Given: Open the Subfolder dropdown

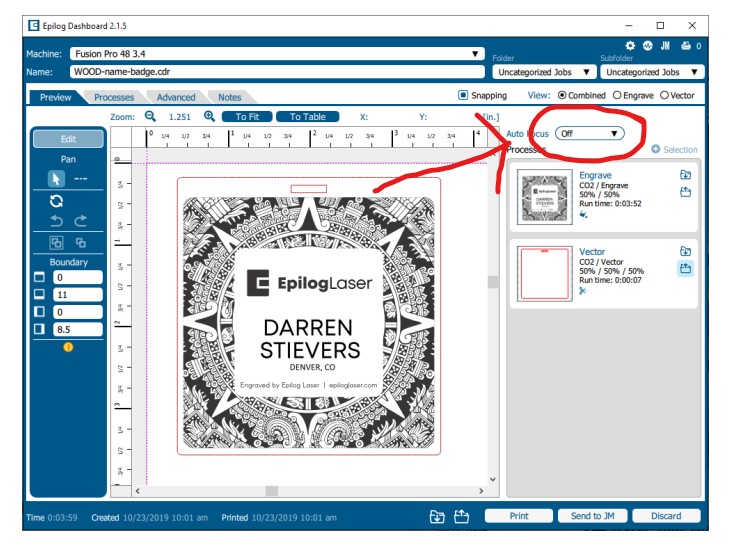Looking at the screenshot, I should (x=651, y=72).
